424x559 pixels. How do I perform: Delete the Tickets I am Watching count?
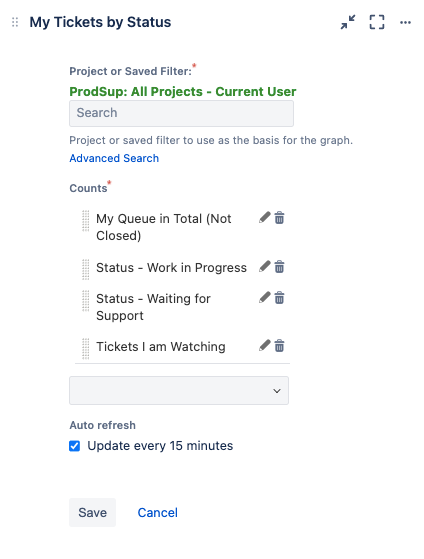coord(280,345)
